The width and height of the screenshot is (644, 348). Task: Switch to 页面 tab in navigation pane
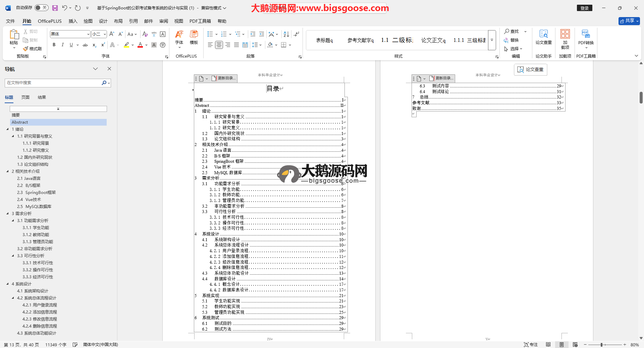[x=25, y=97]
